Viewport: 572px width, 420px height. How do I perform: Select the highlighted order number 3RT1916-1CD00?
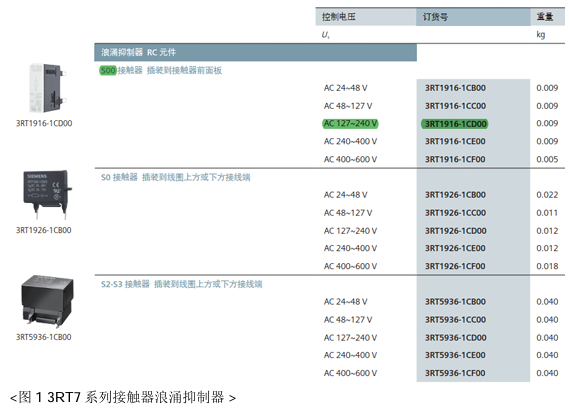coord(455,124)
